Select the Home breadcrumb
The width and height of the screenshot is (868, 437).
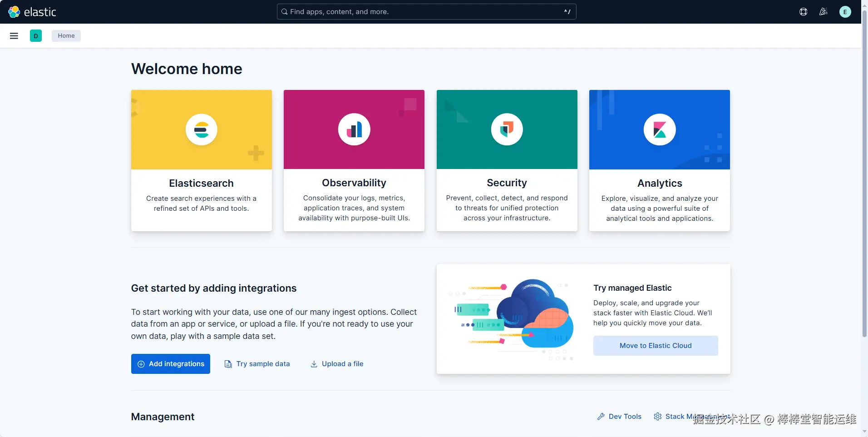66,36
